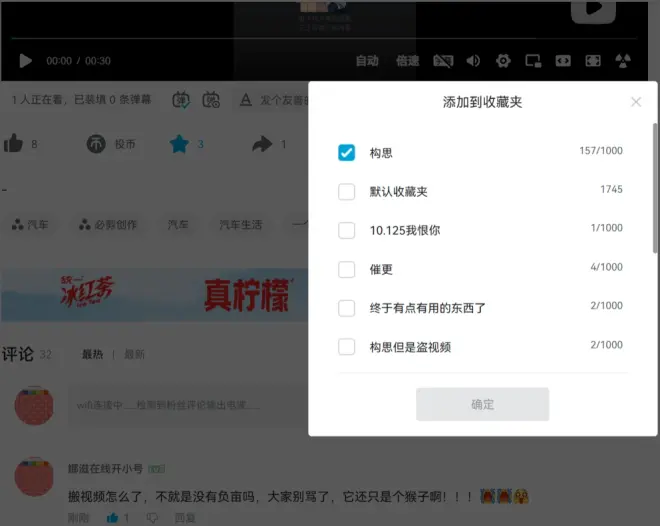The height and width of the screenshot is (526, 660).
Task: Check the 催更 folder checkbox
Action: point(346,269)
